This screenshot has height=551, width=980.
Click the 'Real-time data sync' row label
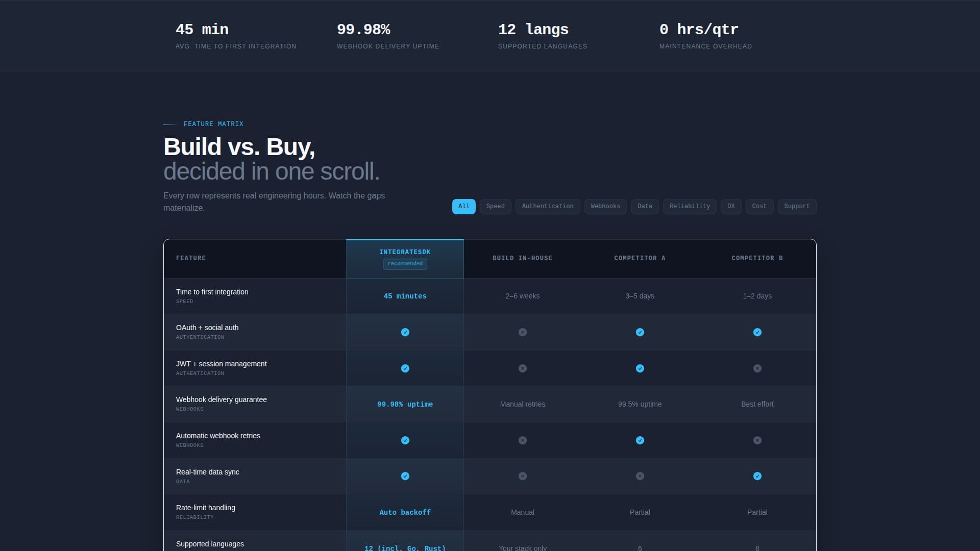tap(207, 472)
